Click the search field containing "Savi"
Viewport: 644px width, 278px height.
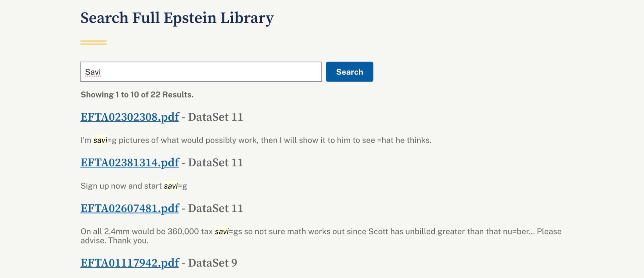point(201,72)
